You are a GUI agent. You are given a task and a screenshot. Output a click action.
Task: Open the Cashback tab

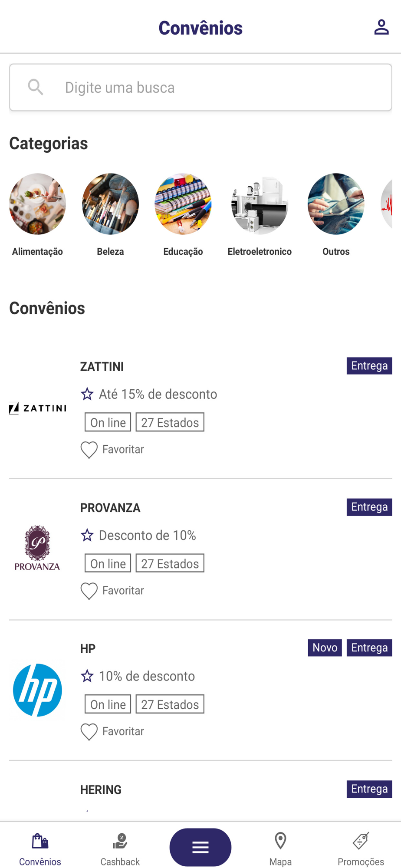tap(120, 849)
